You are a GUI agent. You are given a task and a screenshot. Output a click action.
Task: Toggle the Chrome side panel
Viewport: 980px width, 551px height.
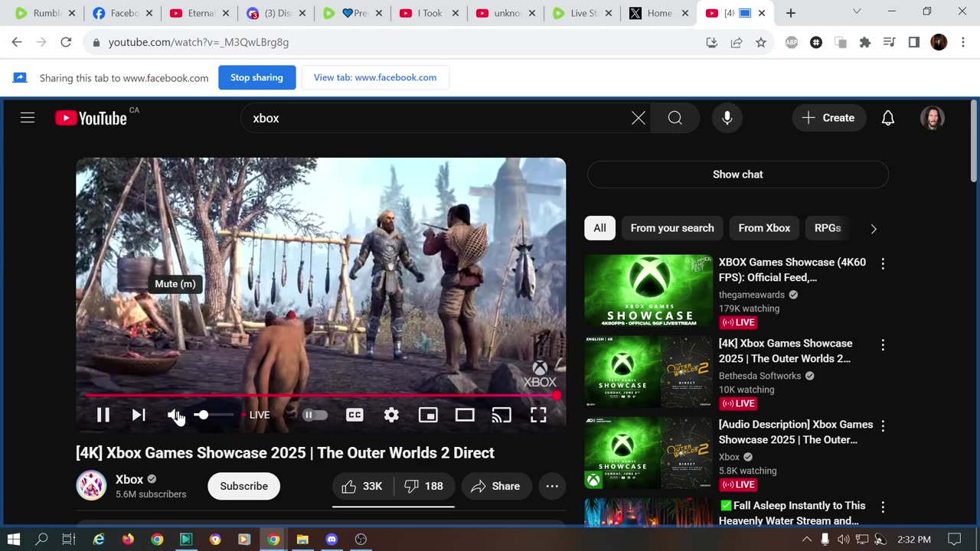(914, 42)
